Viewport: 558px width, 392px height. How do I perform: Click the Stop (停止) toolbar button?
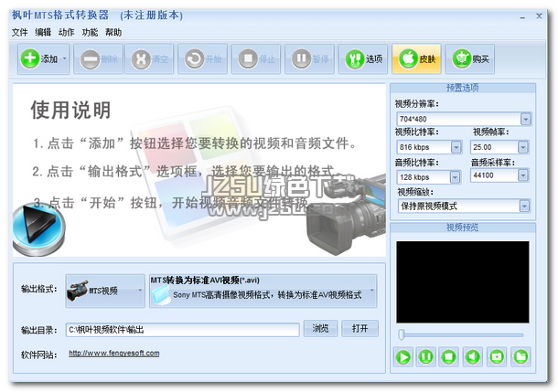(256, 58)
